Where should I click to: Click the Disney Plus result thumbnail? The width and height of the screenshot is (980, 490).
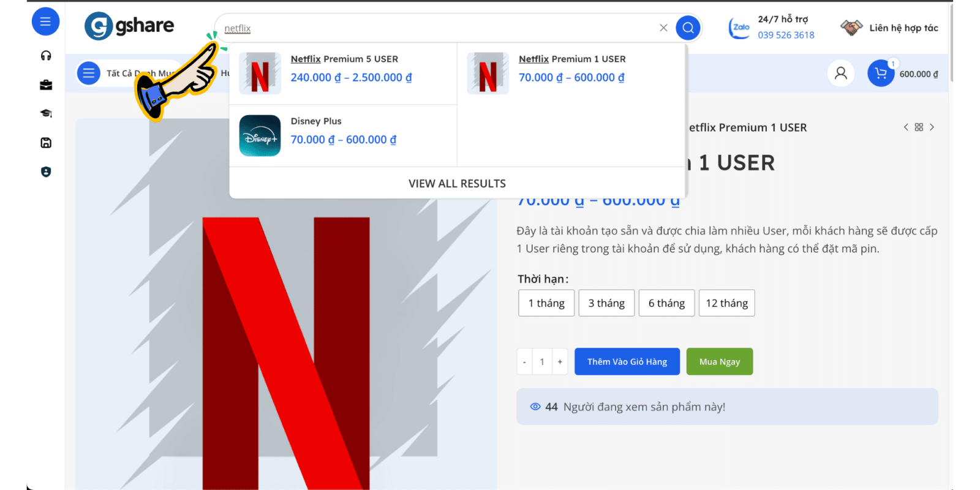click(x=260, y=135)
